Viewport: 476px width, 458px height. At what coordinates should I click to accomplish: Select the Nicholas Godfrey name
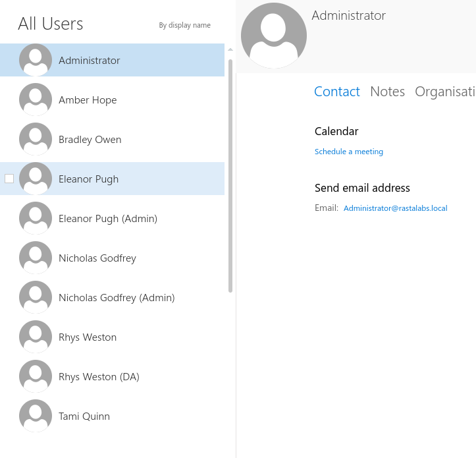pos(97,258)
